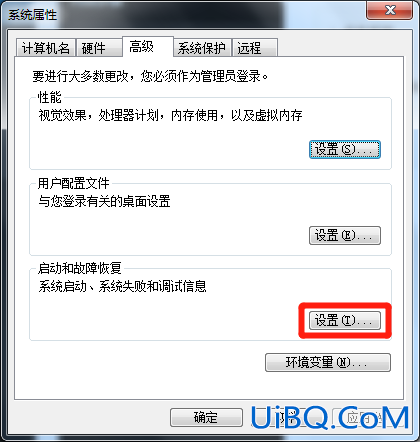The image size is (420, 442).
Task: Open the 远程 tab
Action: pos(255,48)
